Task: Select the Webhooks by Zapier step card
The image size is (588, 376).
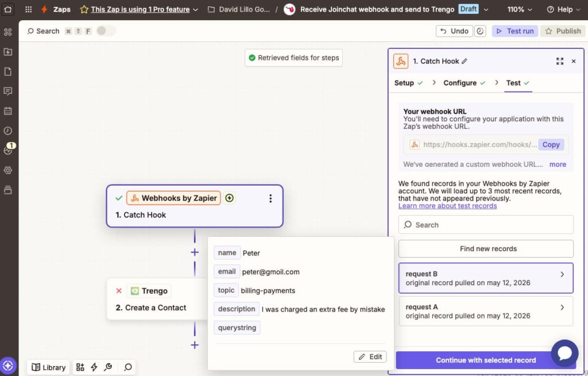Action: pos(194,206)
